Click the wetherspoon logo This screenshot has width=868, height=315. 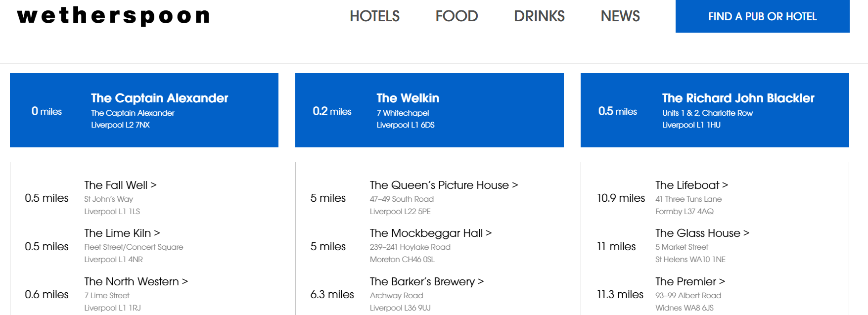tap(113, 16)
